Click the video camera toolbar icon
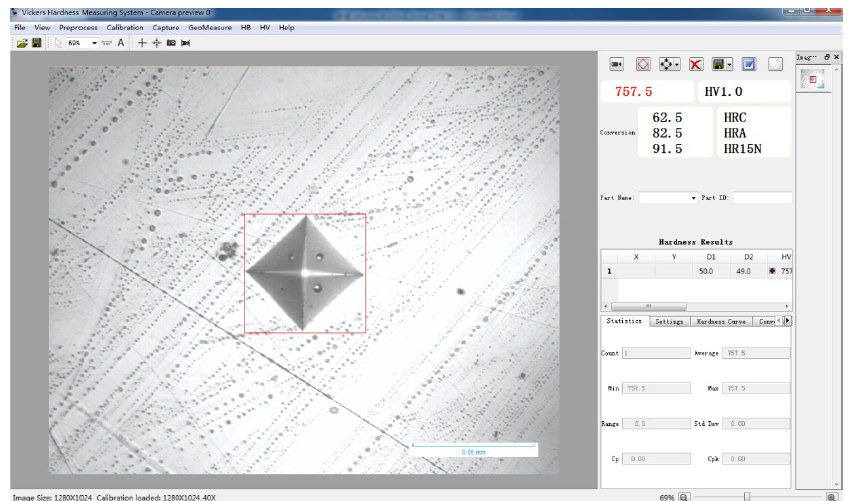This screenshot has height=501, width=849. pos(186,43)
